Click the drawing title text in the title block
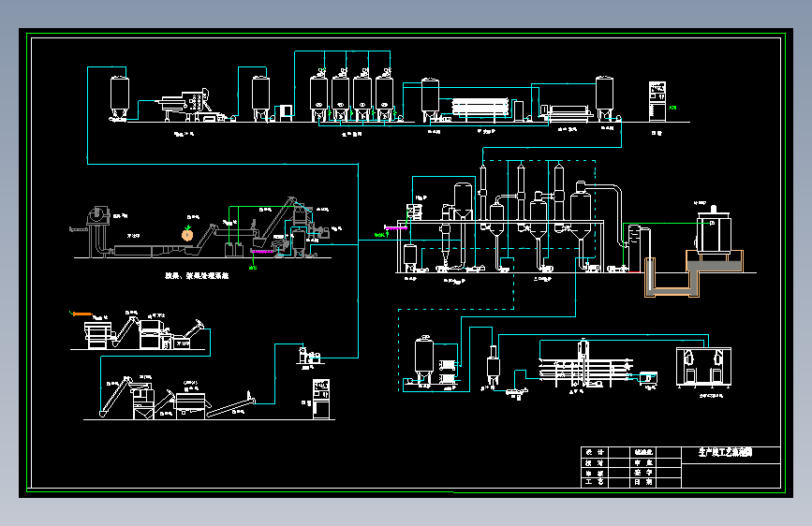 [x=725, y=452]
